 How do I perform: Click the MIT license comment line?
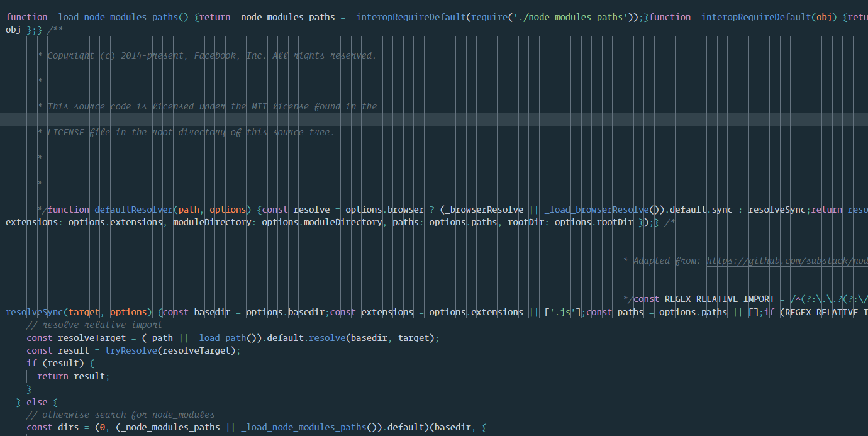208,106
